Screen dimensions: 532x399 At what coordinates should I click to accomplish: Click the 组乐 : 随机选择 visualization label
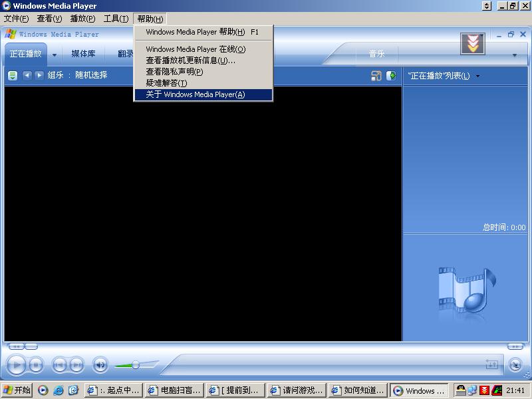point(77,75)
